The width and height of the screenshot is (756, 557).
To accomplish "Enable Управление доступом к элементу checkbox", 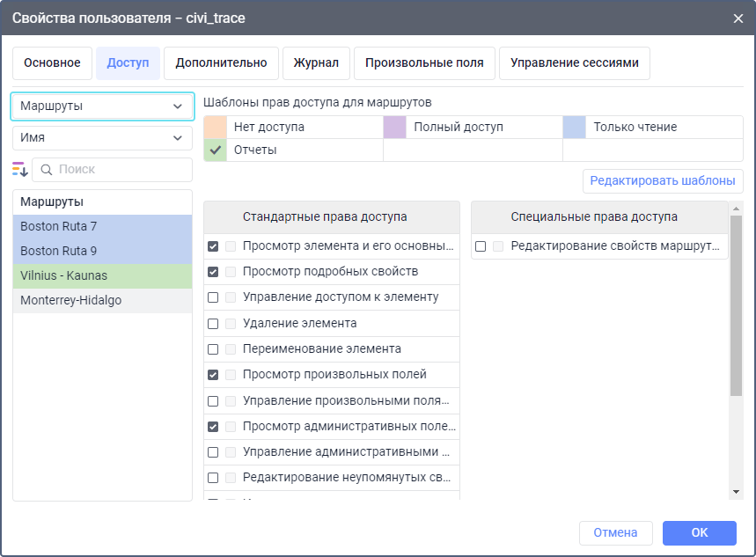I will tap(213, 297).
